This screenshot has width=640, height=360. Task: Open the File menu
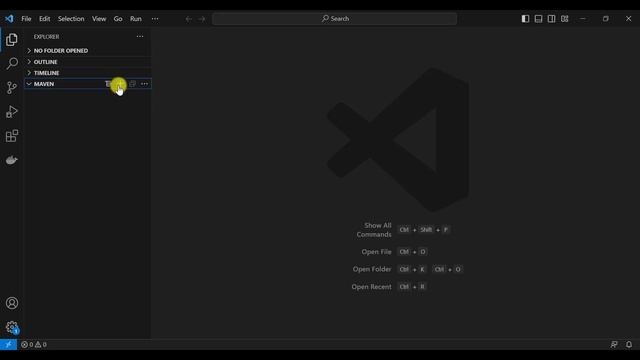point(26,19)
